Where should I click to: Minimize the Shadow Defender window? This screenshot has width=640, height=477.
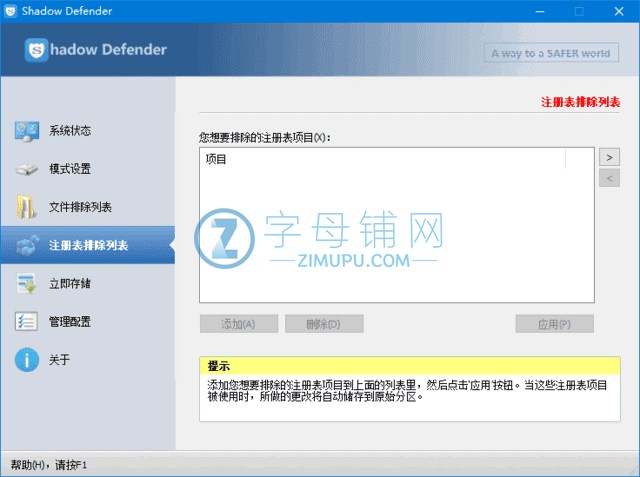coord(540,11)
